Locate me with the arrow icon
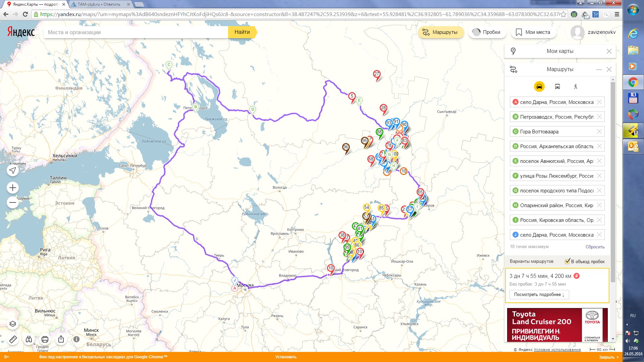644x362 pixels. click(13, 171)
